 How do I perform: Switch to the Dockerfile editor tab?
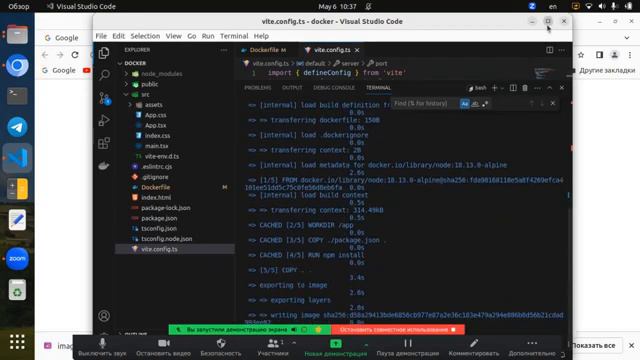tap(264, 50)
